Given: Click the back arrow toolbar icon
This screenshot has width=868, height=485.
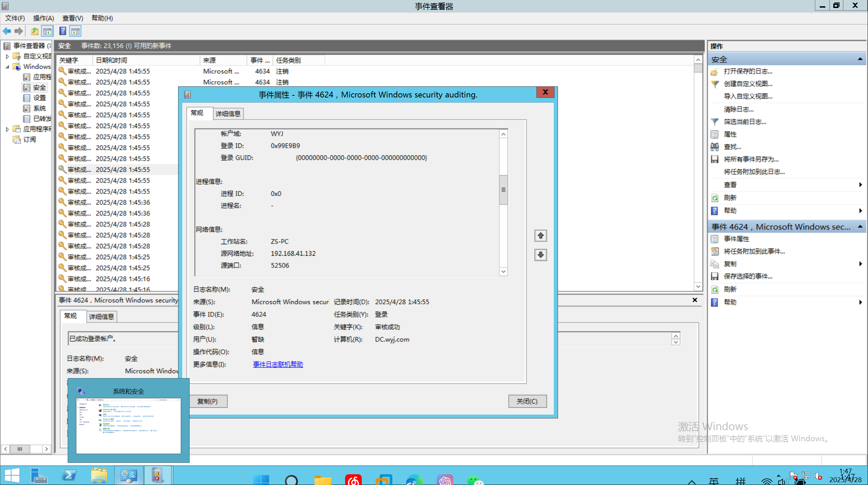Looking at the screenshot, I should coord(7,31).
